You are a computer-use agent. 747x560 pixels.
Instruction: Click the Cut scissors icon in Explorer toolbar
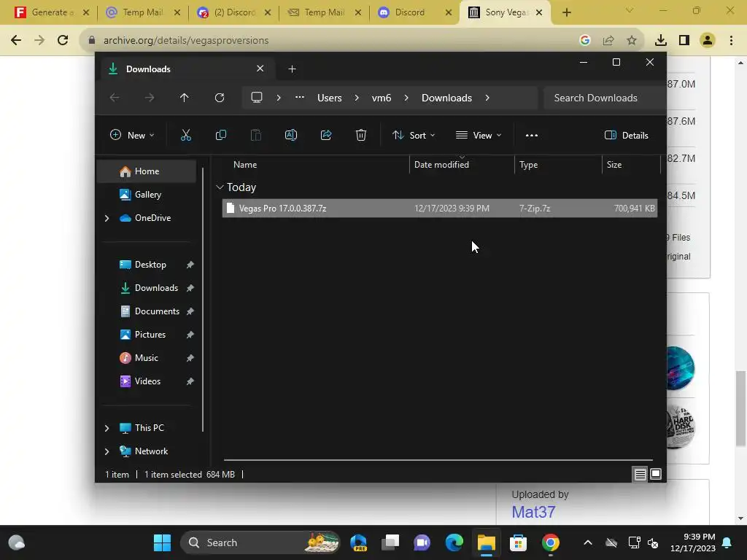[186, 135]
